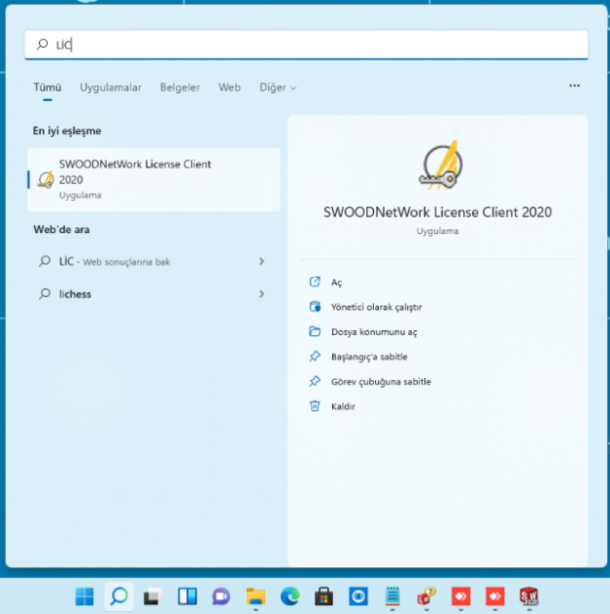Click the open icon next to Aç

click(x=315, y=282)
